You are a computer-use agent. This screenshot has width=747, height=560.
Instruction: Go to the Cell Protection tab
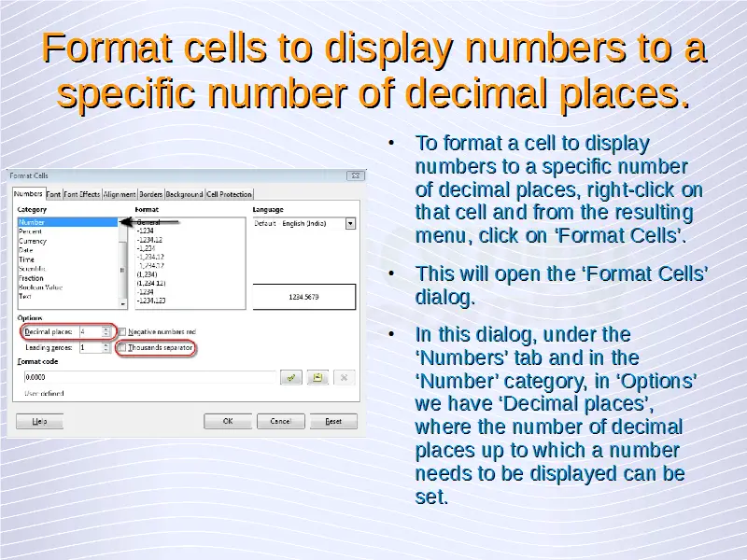coord(229,194)
